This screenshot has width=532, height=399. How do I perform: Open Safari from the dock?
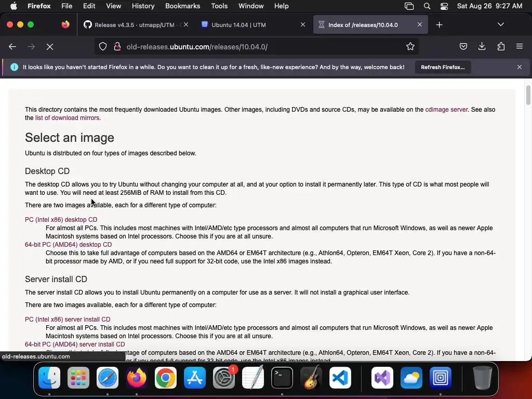tap(108, 377)
